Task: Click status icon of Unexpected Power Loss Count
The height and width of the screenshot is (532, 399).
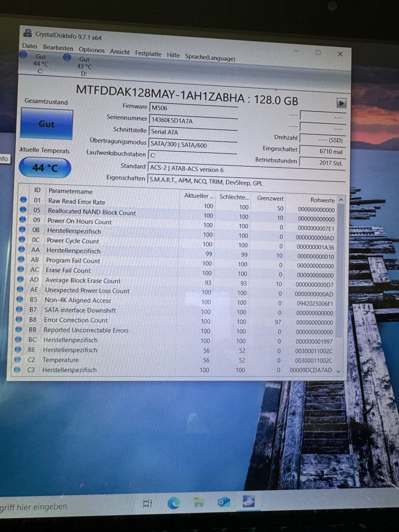Action: (x=20, y=289)
